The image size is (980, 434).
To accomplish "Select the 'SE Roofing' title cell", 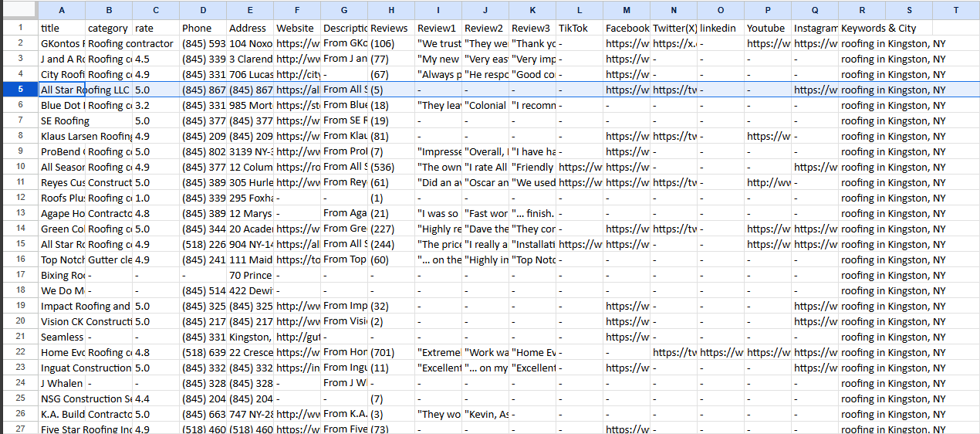I will click(62, 120).
